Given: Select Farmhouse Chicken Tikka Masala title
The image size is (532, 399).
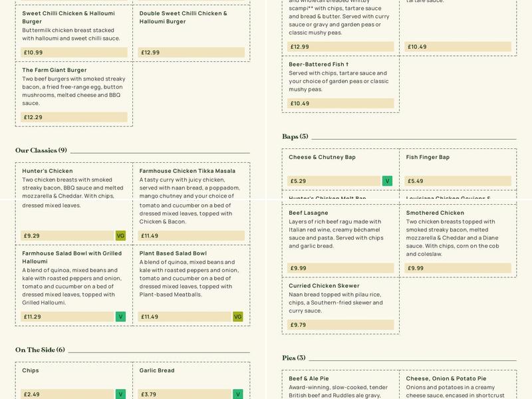Looking at the screenshot, I should pyautogui.click(x=188, y=171).
